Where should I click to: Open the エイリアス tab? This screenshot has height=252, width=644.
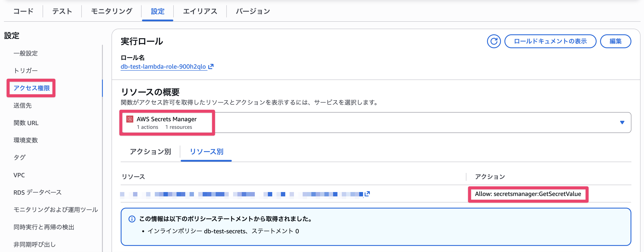(200, 11)
